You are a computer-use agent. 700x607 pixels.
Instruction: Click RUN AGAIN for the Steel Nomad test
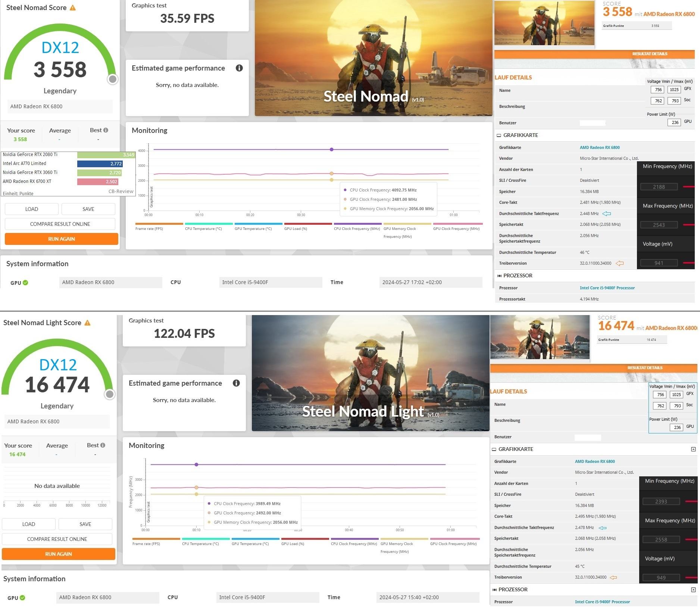(x=62, y=239)
